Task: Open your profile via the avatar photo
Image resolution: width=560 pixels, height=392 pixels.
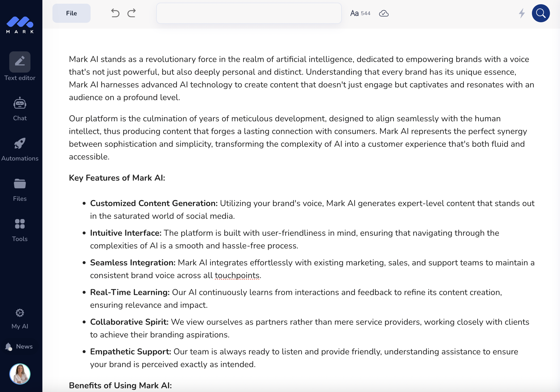Action: 20,374
